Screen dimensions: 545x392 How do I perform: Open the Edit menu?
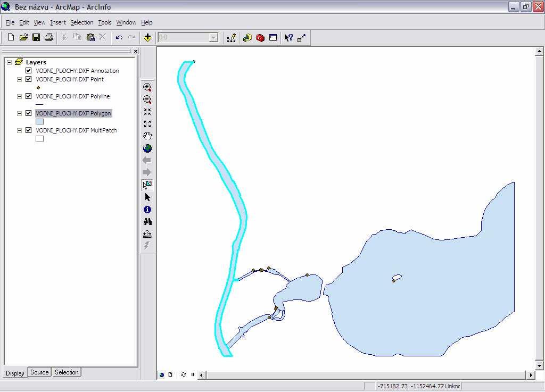pyautogui.click(x=24, y=22)
